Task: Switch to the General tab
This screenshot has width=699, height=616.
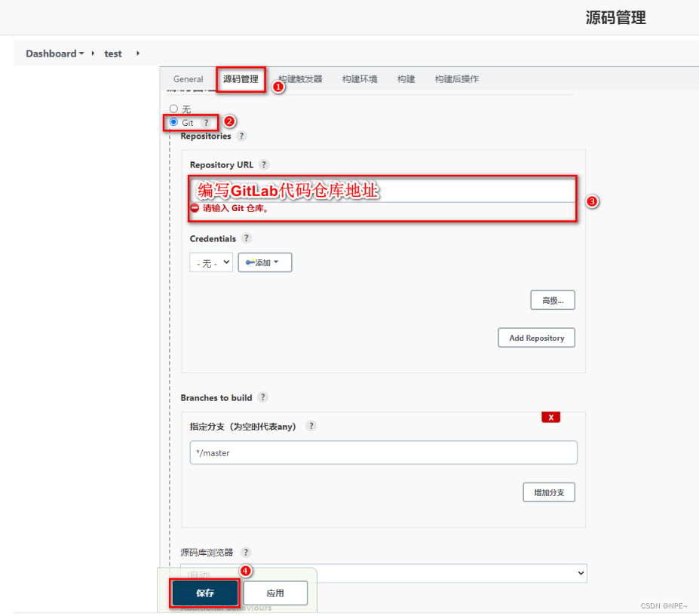Action: pos(188,79)
